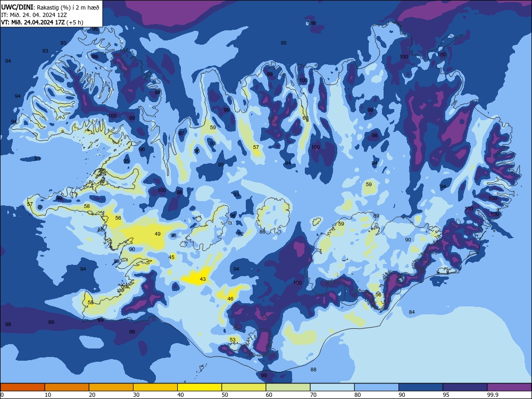Select the legend tick label 10
532x399 pixels.
tap(48, 395)
